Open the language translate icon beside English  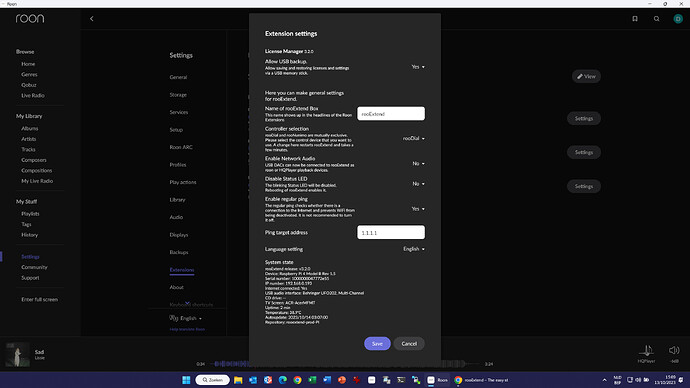(x=173, y=318)
